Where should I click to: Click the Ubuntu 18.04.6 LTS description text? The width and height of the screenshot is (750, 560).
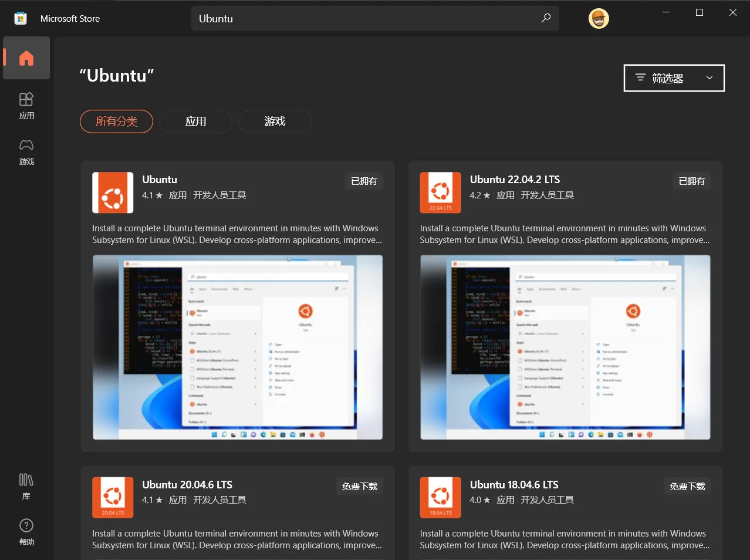pyautogui.click(x=565, y=539)
